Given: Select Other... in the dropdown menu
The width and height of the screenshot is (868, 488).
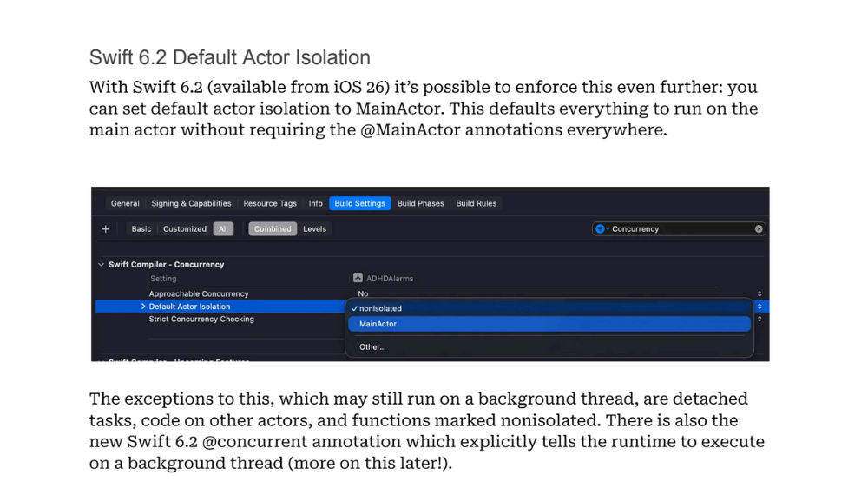Looking at the screenshot, I should [372, 346].
